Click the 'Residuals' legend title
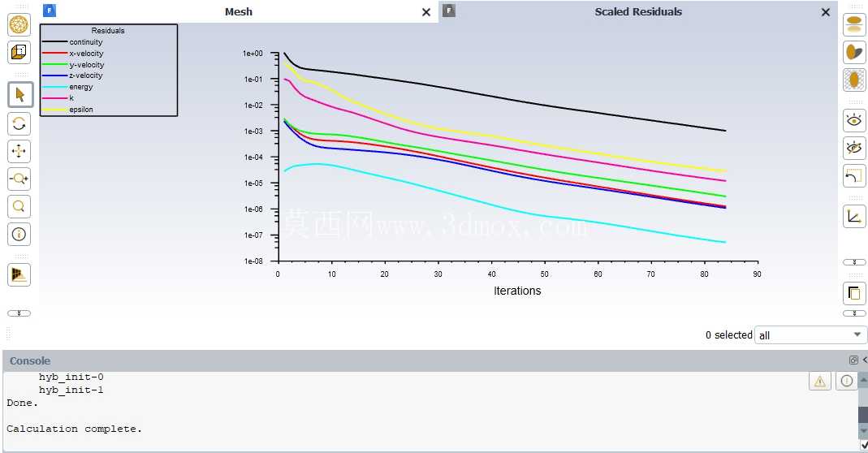 click(108, 31)
